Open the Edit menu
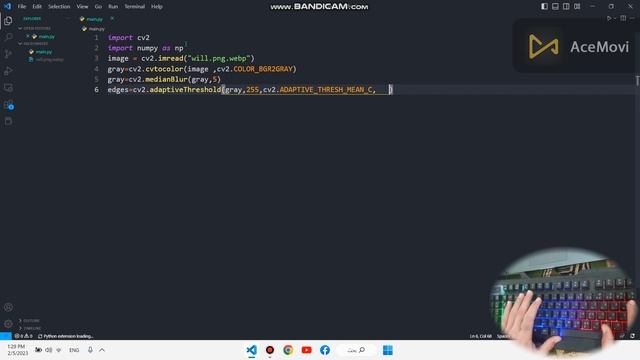The height and width of the screenshot is (360, 640). point(37,7)
